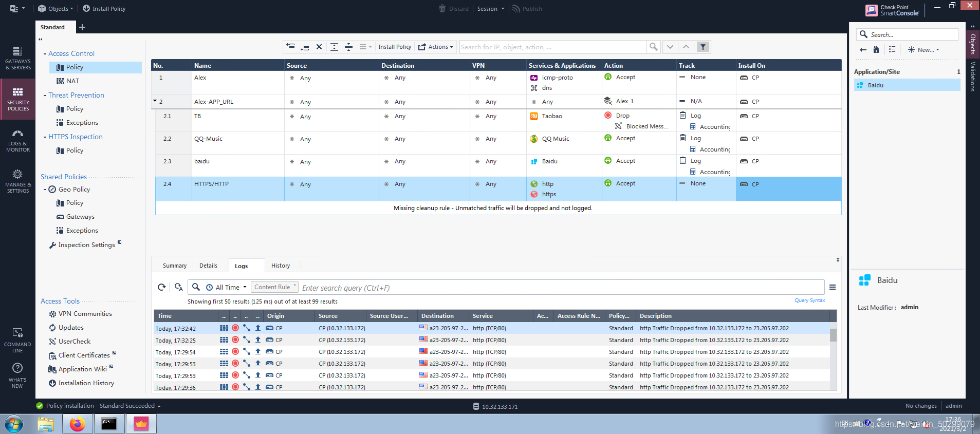Click Install Policy in rulebase toolbar
980x434 pixels.
click(x=395, y=47)
